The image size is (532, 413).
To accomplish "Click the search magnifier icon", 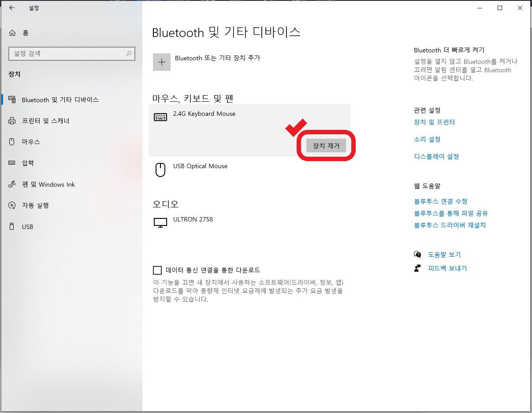I will tap(129, 54).
